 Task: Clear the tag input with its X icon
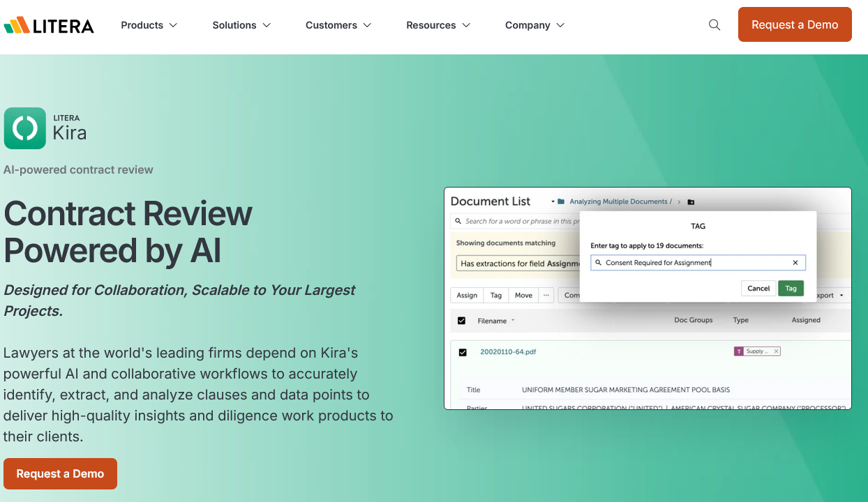pyautogui.click(x=795, y=263)
